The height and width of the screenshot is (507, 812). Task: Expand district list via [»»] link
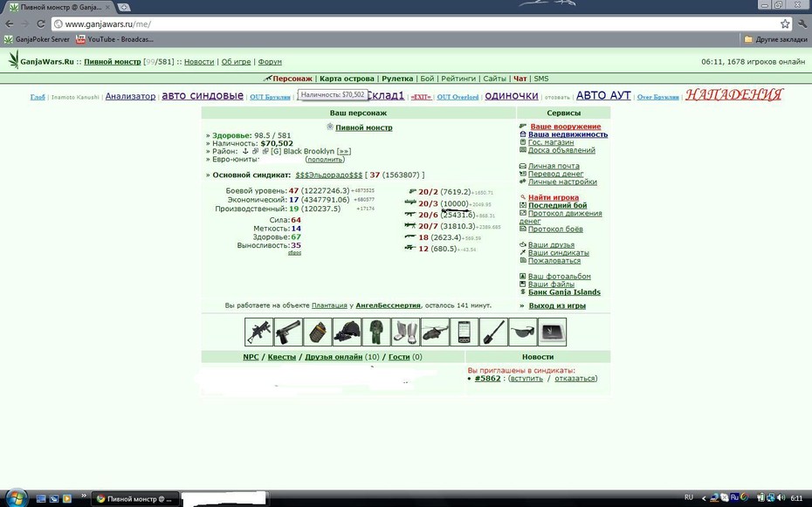343,152
